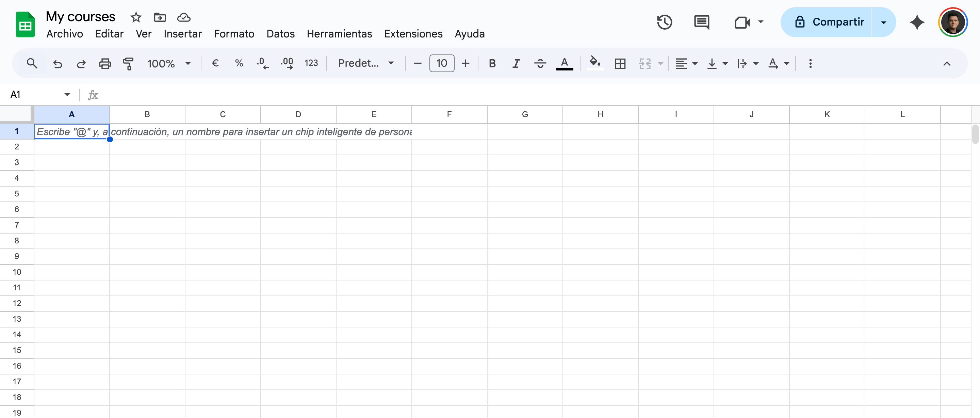Click the decrease decimal places icon
Screen dimensions: 980x418
pos(262,64)
